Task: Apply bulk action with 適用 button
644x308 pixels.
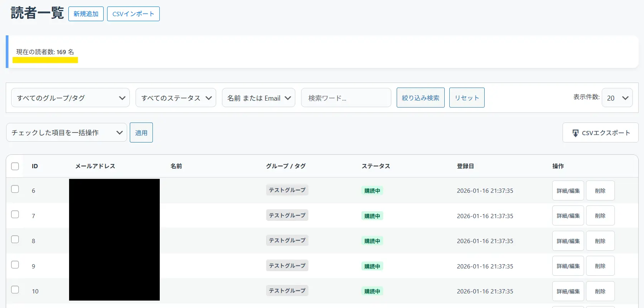Action: (141, 132)
